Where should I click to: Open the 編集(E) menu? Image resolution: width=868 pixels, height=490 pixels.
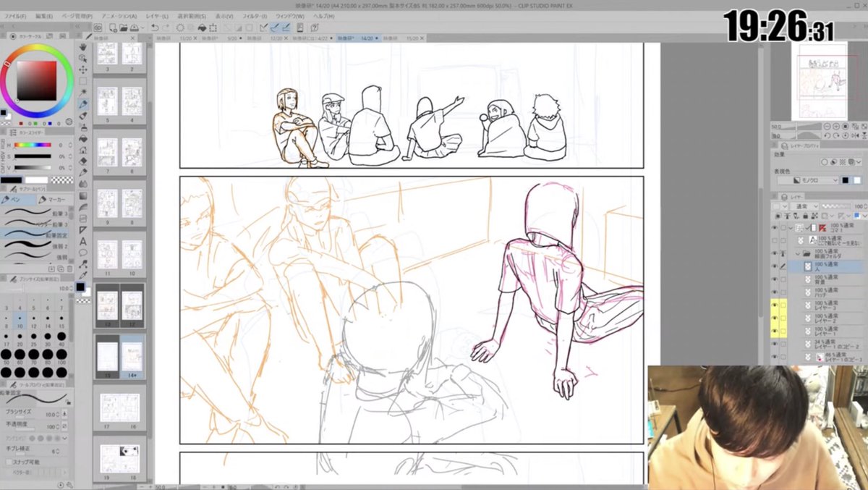(x=43, y=16)
